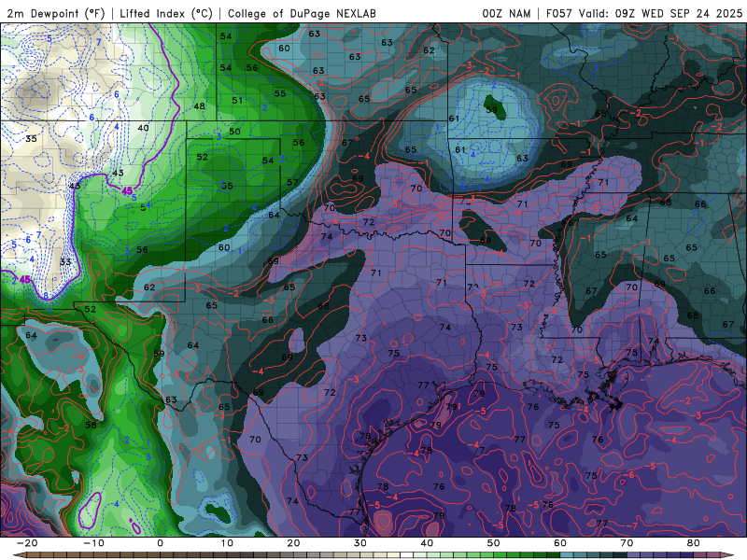Click the "20" color scale label

[293, 543]
